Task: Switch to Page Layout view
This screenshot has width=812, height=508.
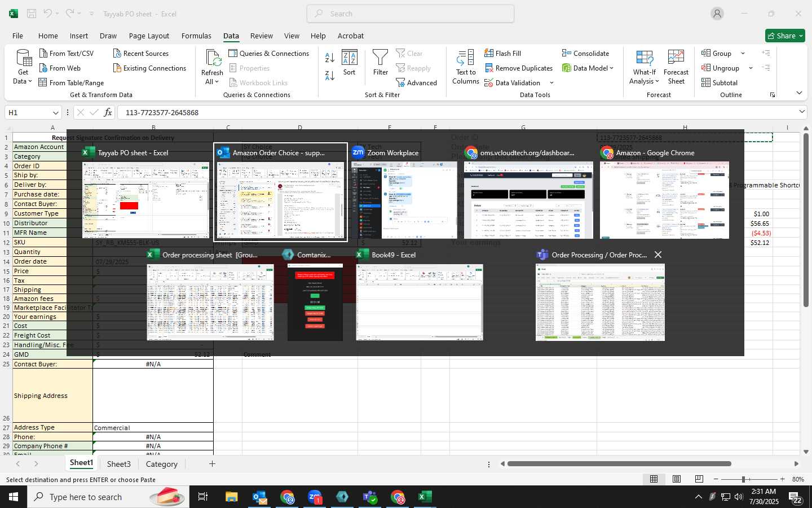Action: (x=676, y=479)
